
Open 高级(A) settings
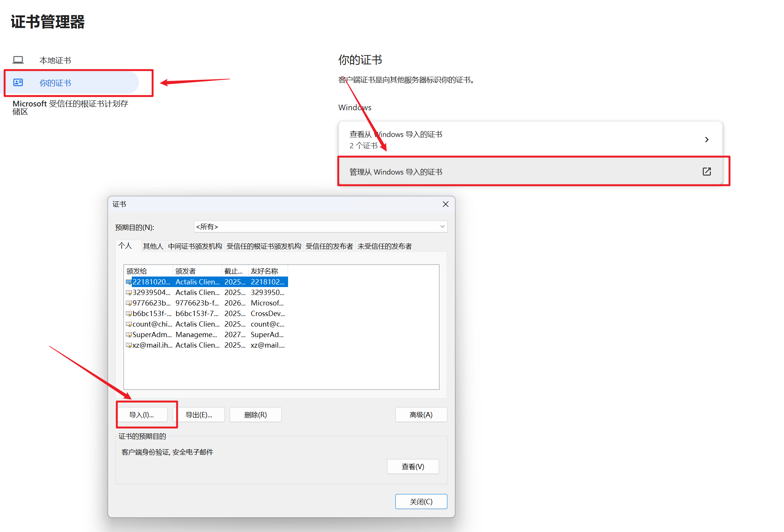tap(421, 415)
